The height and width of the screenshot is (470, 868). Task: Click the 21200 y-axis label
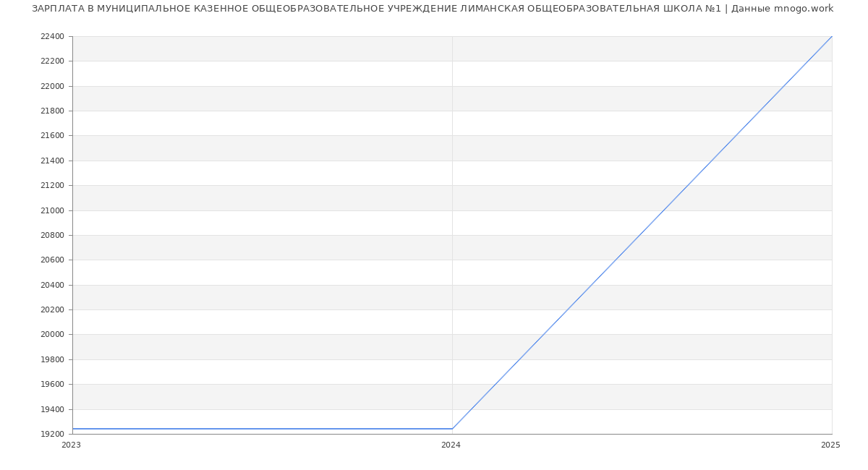(x=52, y=185)
